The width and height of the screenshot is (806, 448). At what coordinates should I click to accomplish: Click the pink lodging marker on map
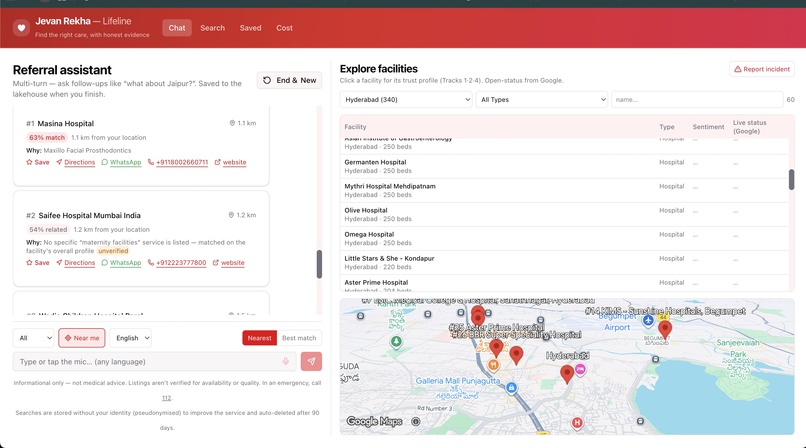coord(580,369)
